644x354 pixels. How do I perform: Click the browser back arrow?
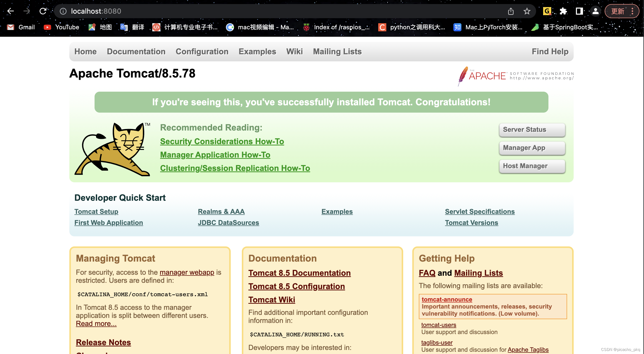pos(11,11)
